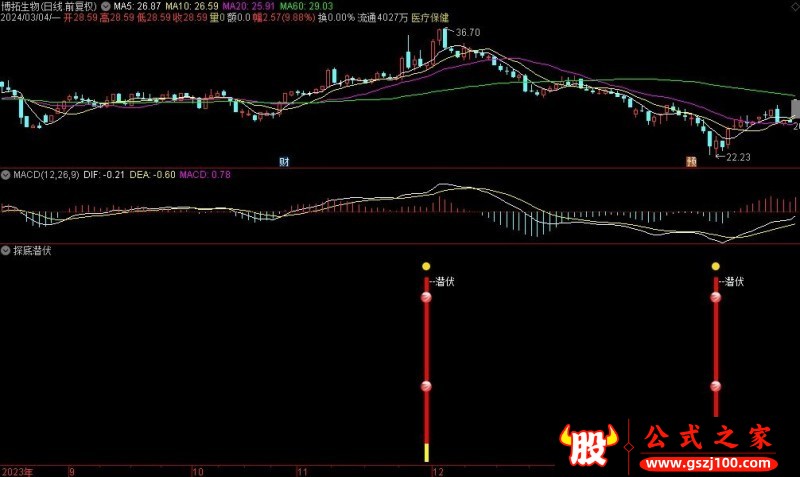
Task: Click the 22.23 low price label
Action: coord(736,157)
